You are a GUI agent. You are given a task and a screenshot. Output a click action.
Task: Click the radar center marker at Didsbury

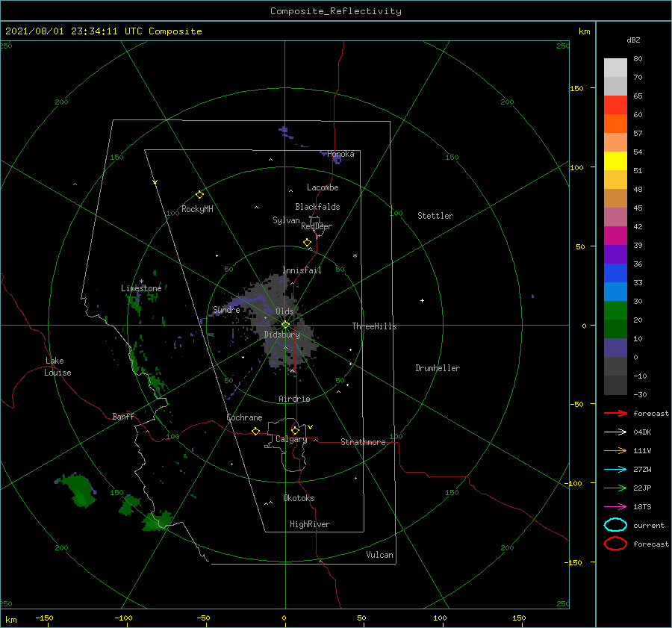click(x=285, y=325)
